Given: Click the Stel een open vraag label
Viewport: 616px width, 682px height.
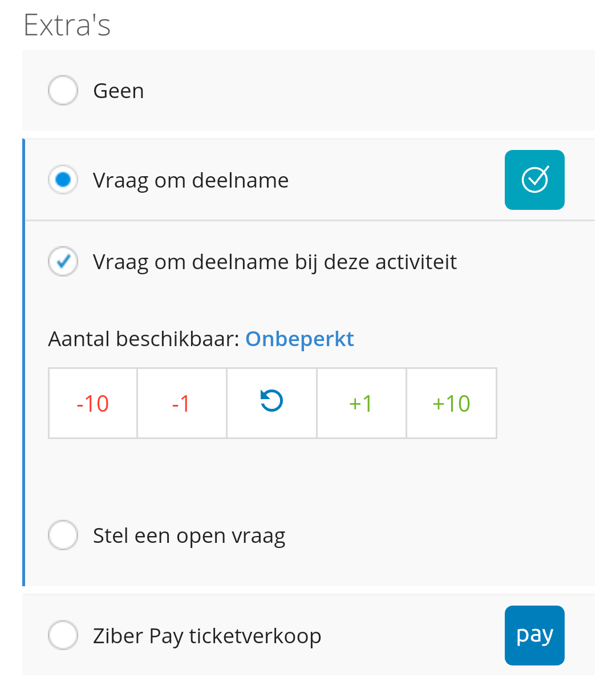Looking at the screenshot, I should pos(189,536).
